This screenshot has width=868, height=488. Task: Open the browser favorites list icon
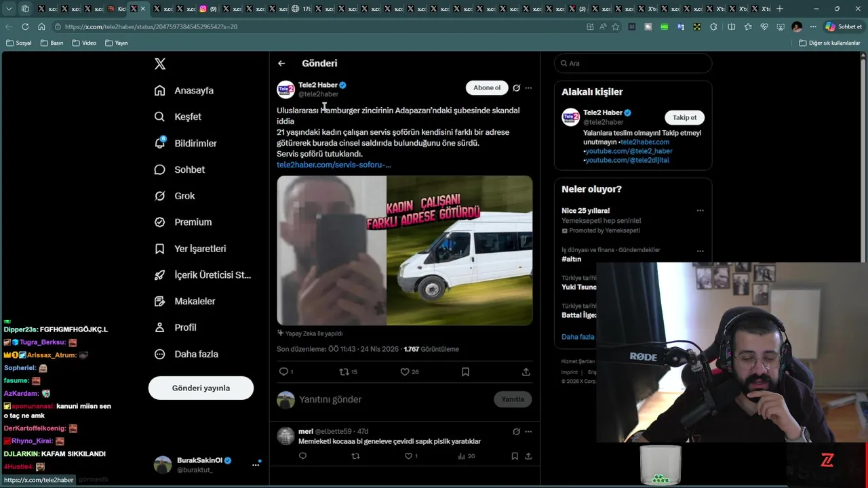click(x=748, y=26)
